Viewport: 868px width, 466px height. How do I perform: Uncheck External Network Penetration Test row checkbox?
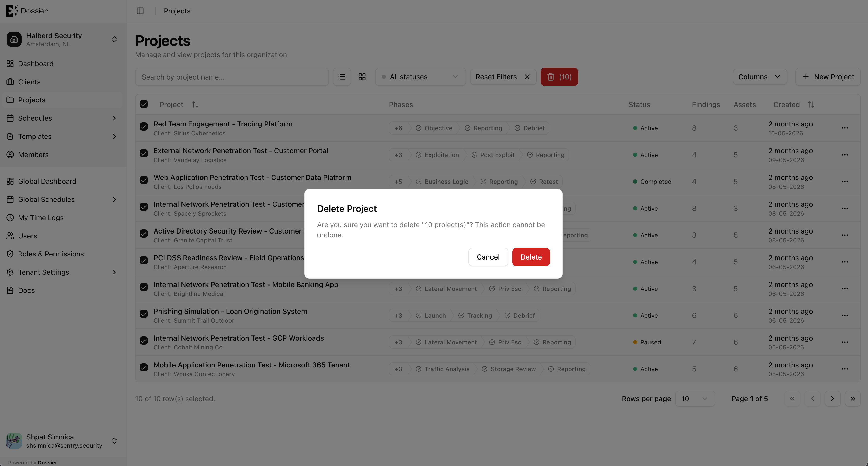143,153
